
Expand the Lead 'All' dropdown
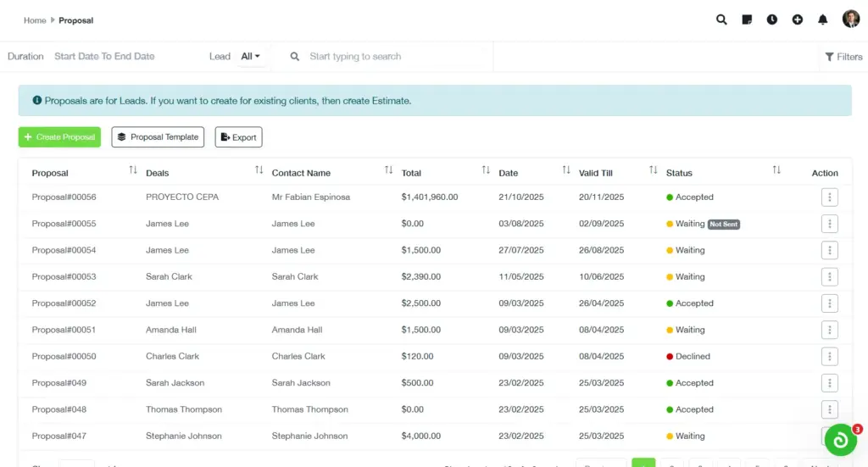[250, 57]
